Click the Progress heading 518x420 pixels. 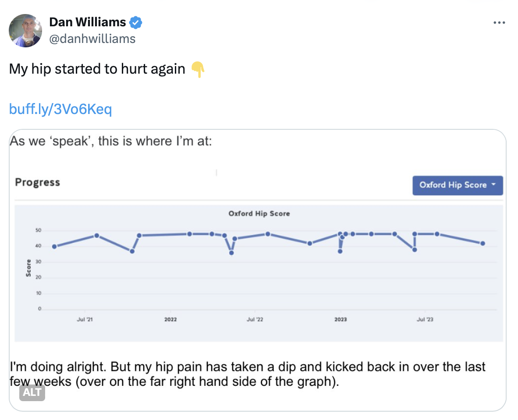coord(37,182)
